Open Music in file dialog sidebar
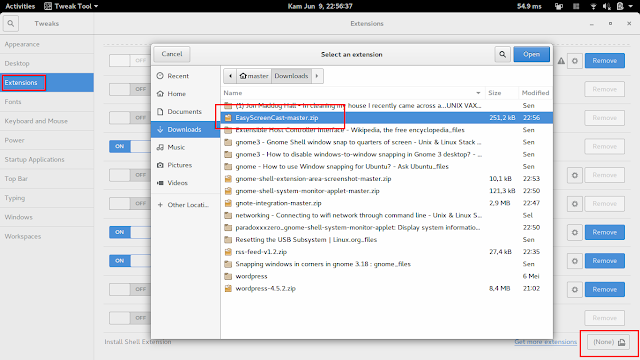The width and height of the screenshot is (640, 360). (x=186, y=147)
